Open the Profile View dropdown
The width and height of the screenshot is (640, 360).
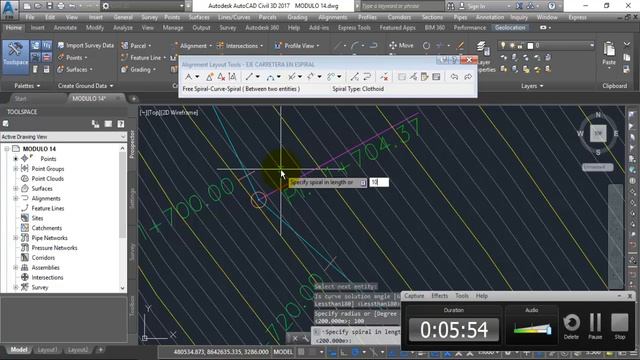coord(297,46)
